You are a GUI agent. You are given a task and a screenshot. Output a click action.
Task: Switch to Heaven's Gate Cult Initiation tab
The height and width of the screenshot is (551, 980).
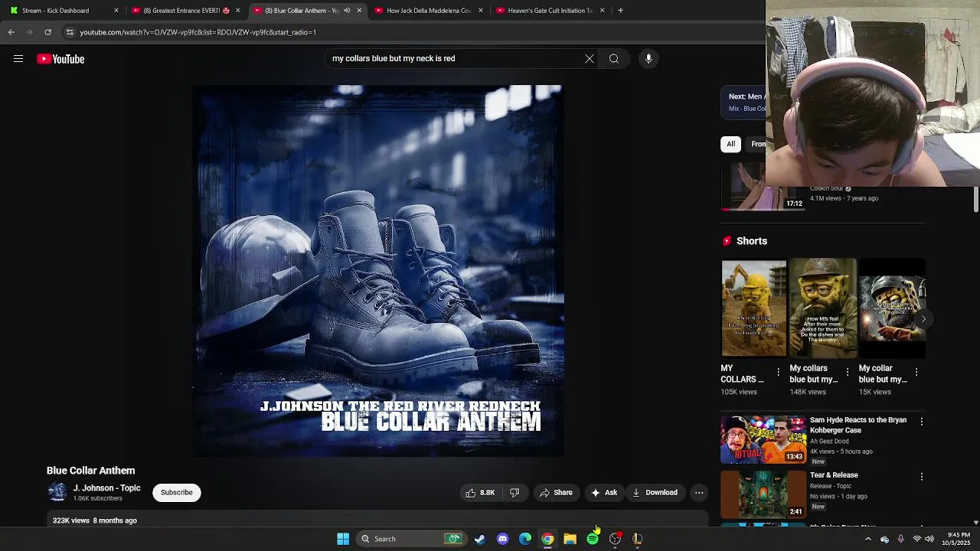coord(550,11)
